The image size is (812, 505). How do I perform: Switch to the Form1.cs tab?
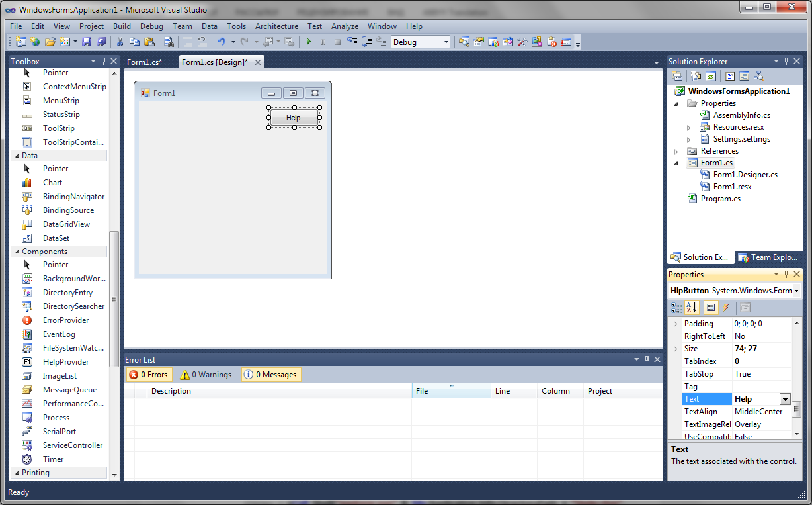[145, 62]
